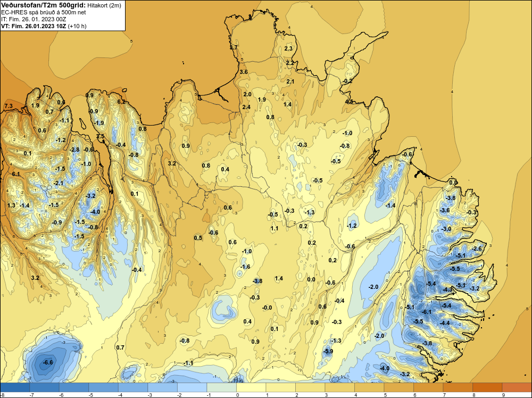Select the legend segment between -8 and -7

click(x=15, y=387)
